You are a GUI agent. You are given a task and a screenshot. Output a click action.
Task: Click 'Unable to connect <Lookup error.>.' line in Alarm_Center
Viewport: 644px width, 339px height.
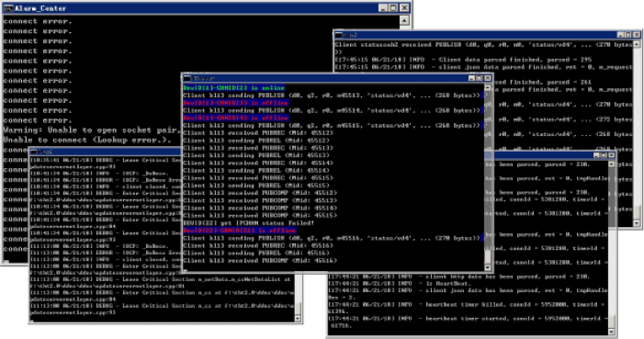87,141
